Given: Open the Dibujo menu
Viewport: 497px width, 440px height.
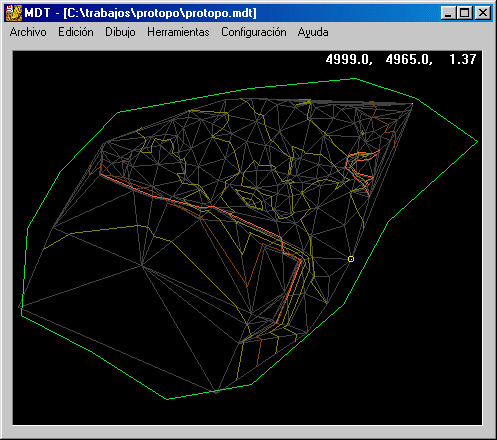Looking at the screenshot, I should tap(120, 32).
